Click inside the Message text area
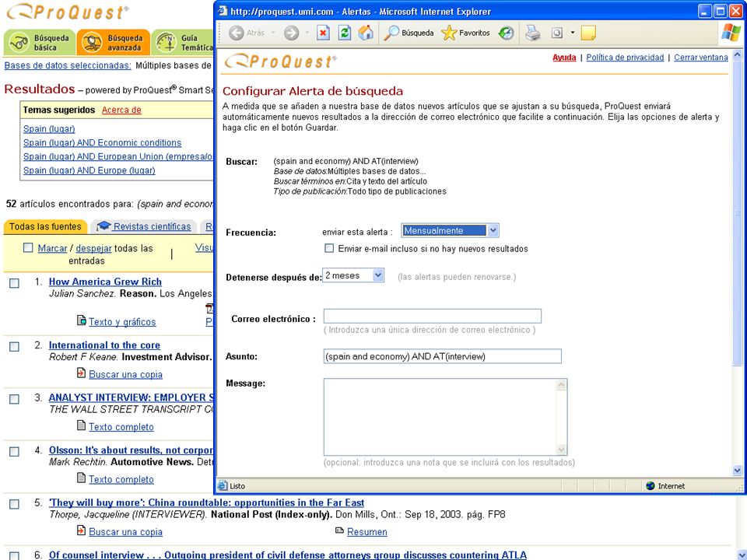747x560 pixels. tap(440, 417)
